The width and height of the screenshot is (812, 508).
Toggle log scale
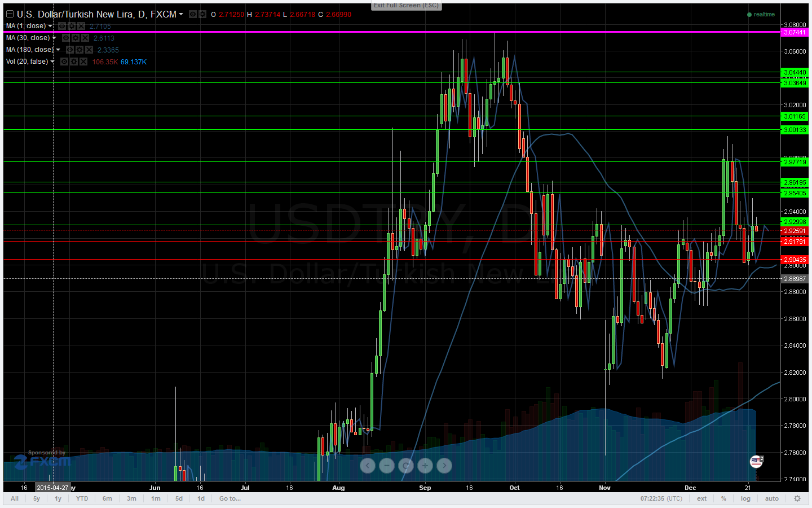(x=746, y=498)
